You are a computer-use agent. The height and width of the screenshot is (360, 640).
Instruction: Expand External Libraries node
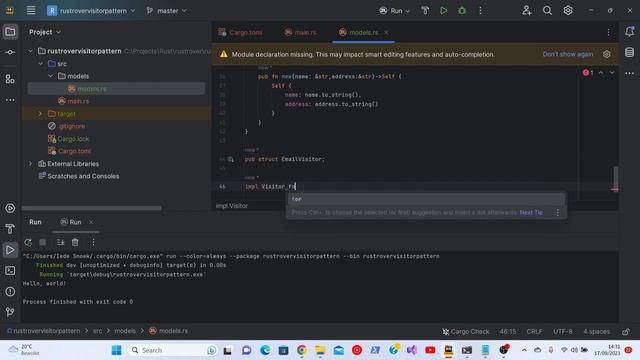(30, 163)
